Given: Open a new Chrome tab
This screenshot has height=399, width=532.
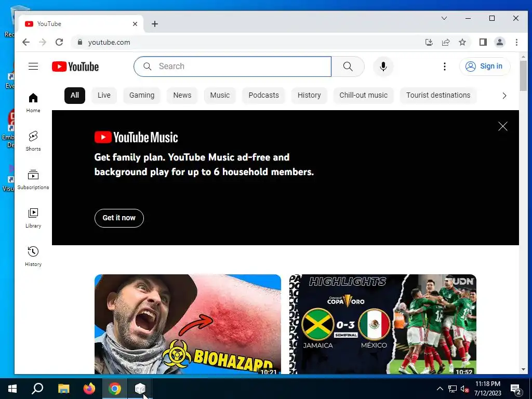Looking at the screenshot, I should tap(155, 24).
